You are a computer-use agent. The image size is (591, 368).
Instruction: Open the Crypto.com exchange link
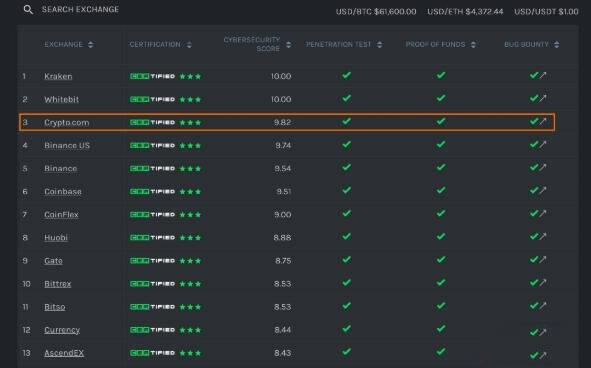pyautogui.click(x=67, y=123)
